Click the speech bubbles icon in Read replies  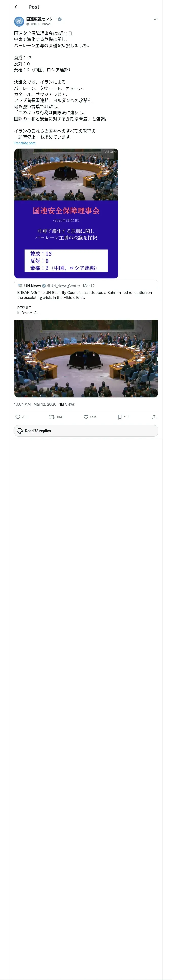point(20,431)
